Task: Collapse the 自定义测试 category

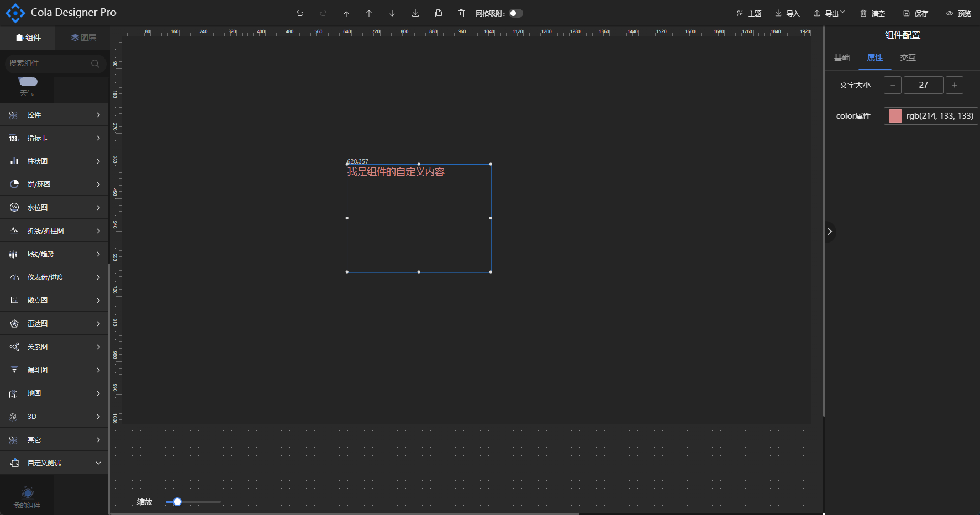Action: point(54,463)
